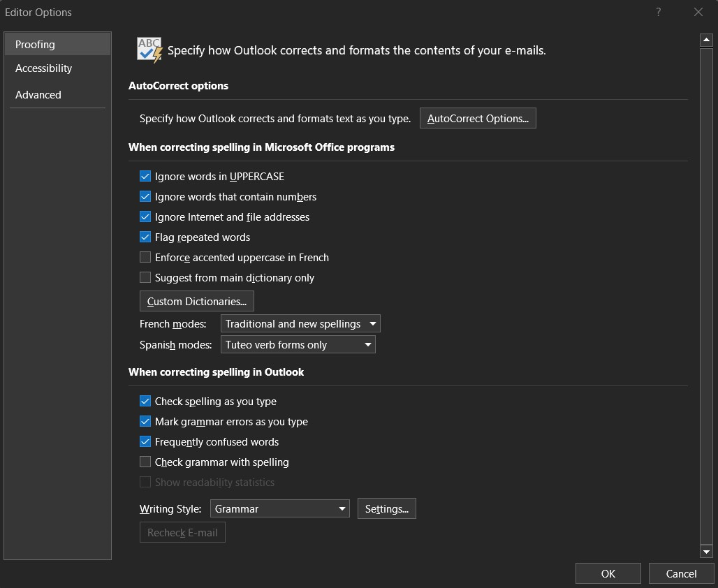
Task: Switch to the Accessibility section
Action: click(x=43, y=68)
